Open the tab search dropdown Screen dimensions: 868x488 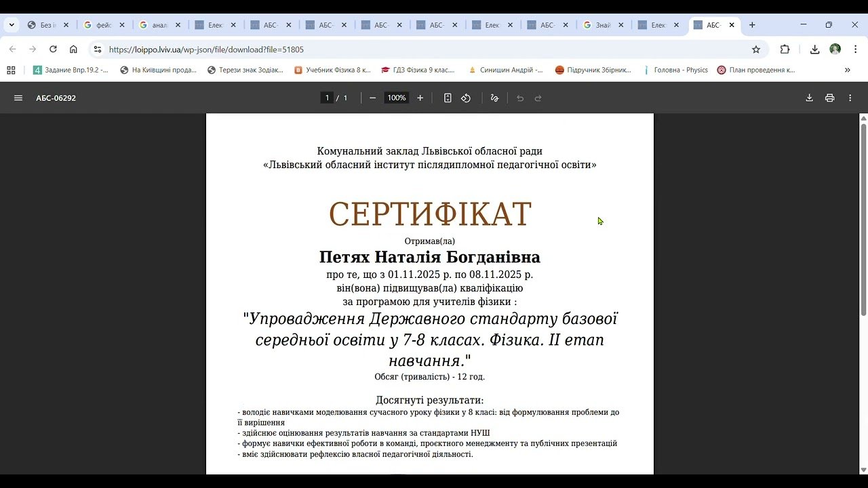click(12, 25)
